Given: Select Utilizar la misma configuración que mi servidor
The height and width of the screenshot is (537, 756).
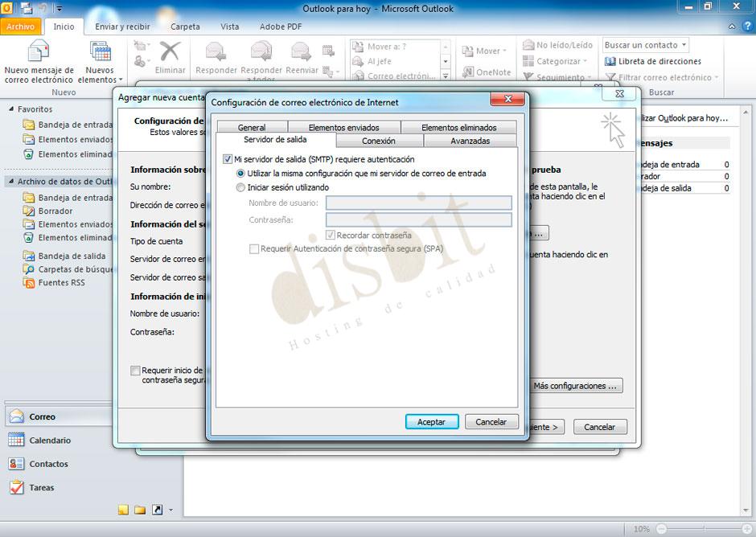Looking at the screenshot, I should click(x=240, y=173).
